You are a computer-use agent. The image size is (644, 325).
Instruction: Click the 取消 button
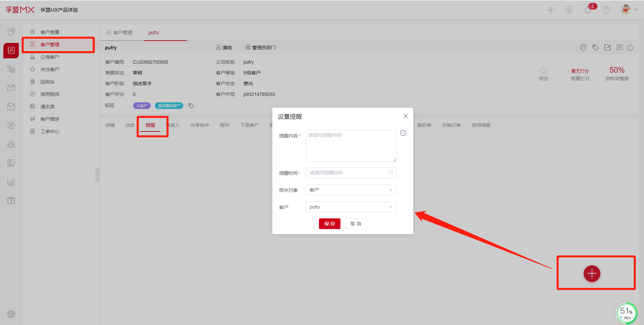point(356,224)
